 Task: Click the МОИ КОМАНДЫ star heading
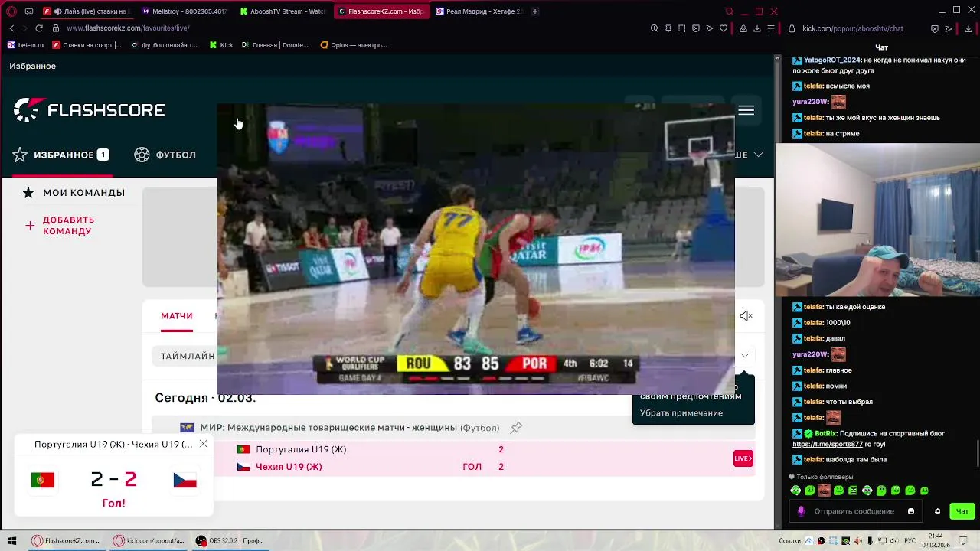coord(73,193)
